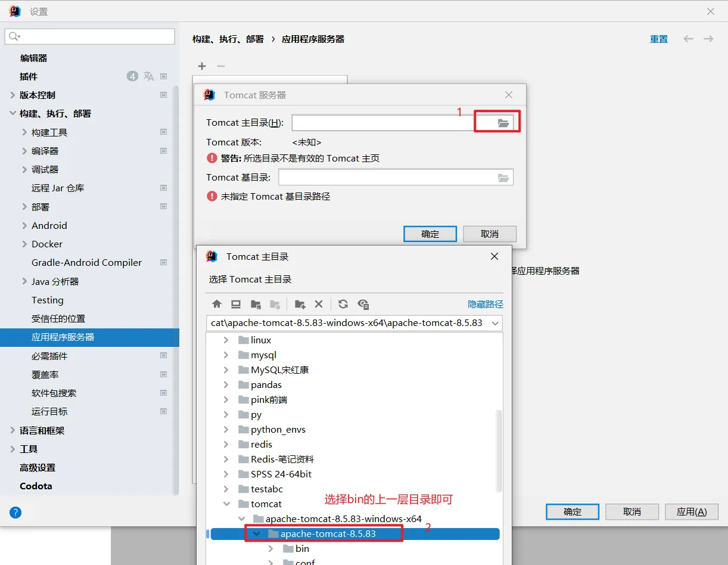Open Gradle-Android Compiler settings

[x=87, y=262]
